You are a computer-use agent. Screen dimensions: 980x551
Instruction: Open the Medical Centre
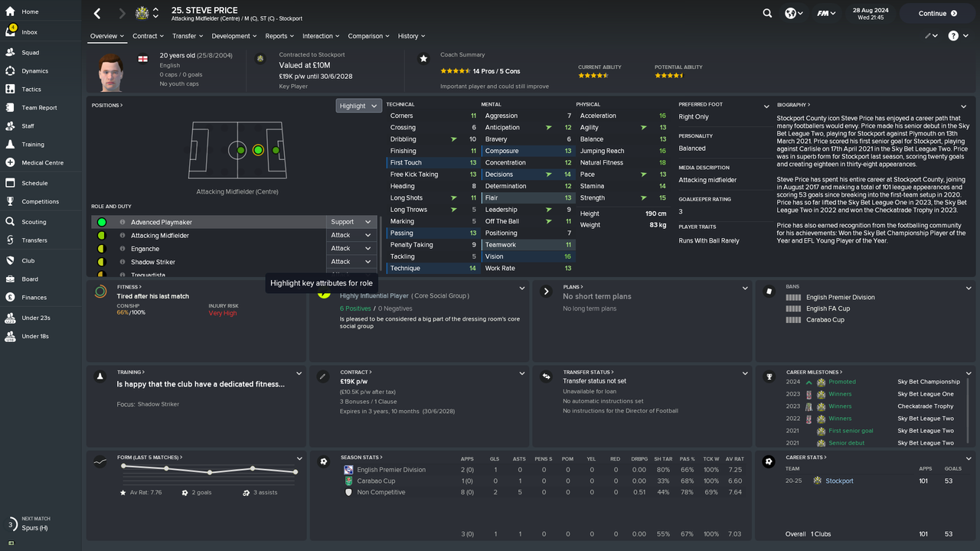coord(42,162)
